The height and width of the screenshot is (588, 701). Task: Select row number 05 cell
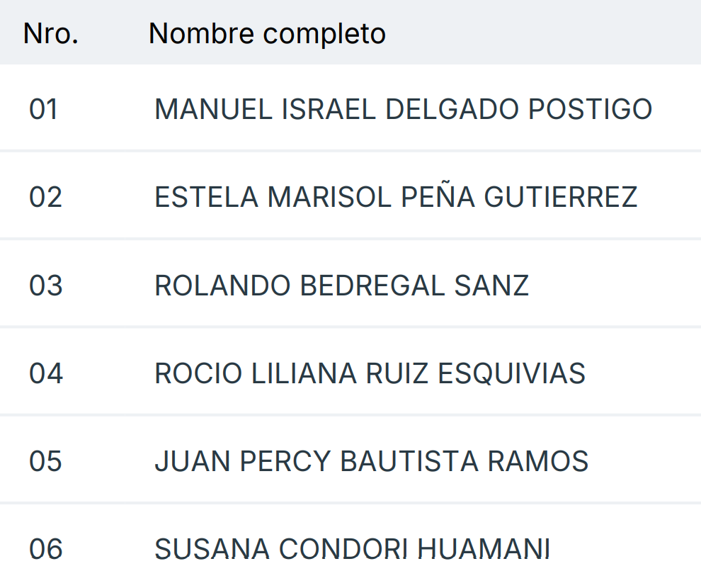45,461
